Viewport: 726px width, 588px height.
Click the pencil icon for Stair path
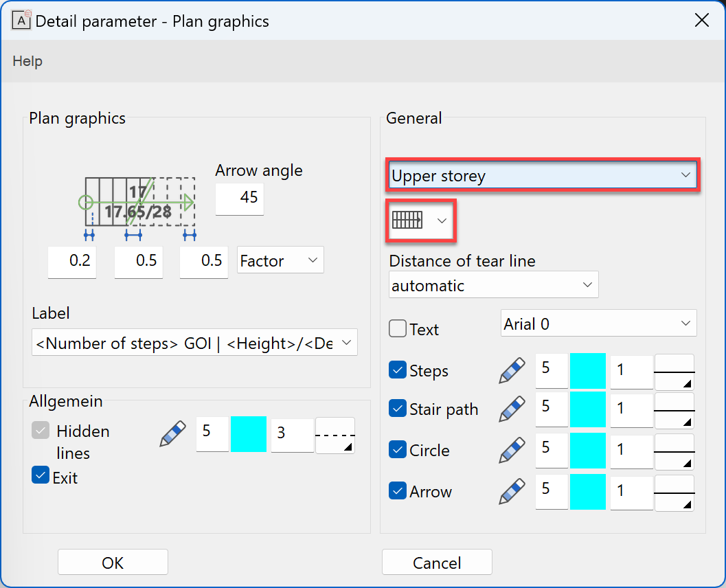(x=513, y=409)
